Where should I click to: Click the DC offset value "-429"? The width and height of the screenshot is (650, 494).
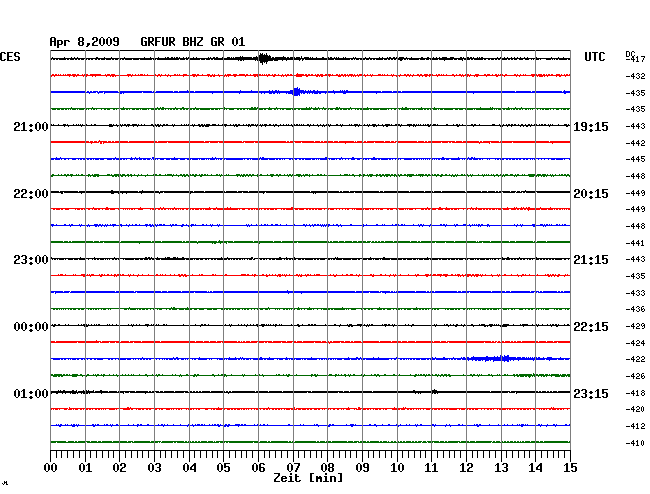coord(635,327)
